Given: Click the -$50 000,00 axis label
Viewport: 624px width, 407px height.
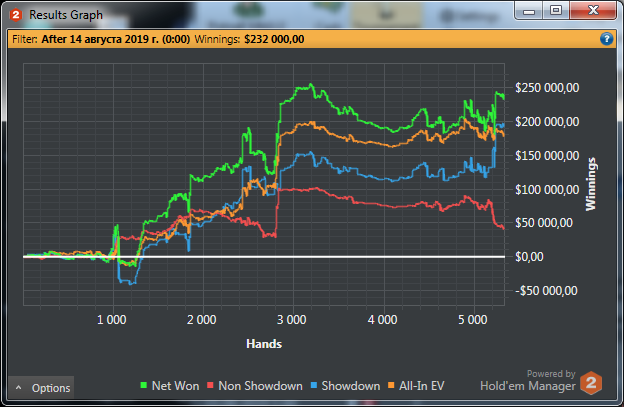Looking at the screenshot, I should [x=546, y=290].
